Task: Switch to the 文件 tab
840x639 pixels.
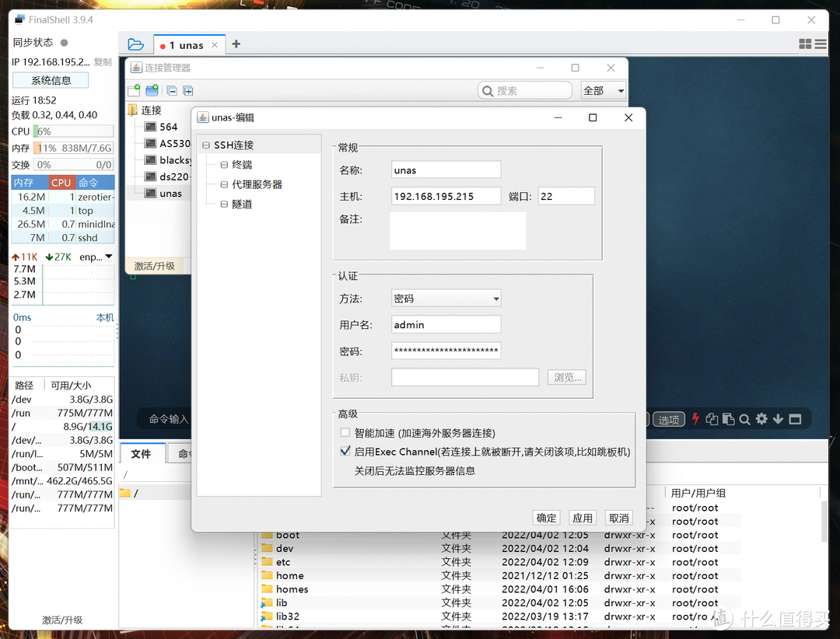Action: 141,454
